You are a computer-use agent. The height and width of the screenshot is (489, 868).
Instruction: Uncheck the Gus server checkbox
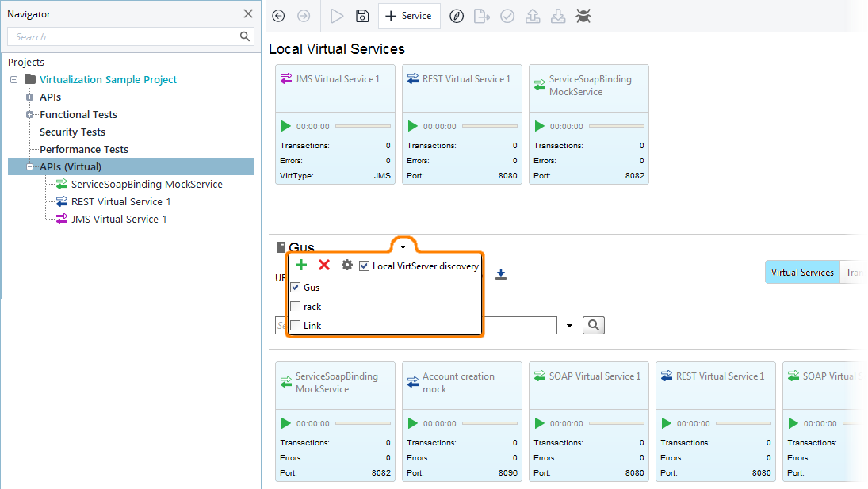(x=294, y=287)
